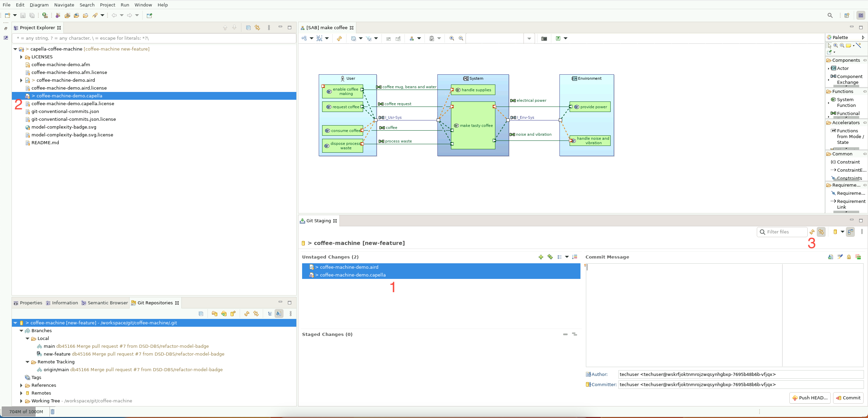Toggle tree presentation of unstaged changes
This screenshot has width=868, height=418.
click(559, 257)
